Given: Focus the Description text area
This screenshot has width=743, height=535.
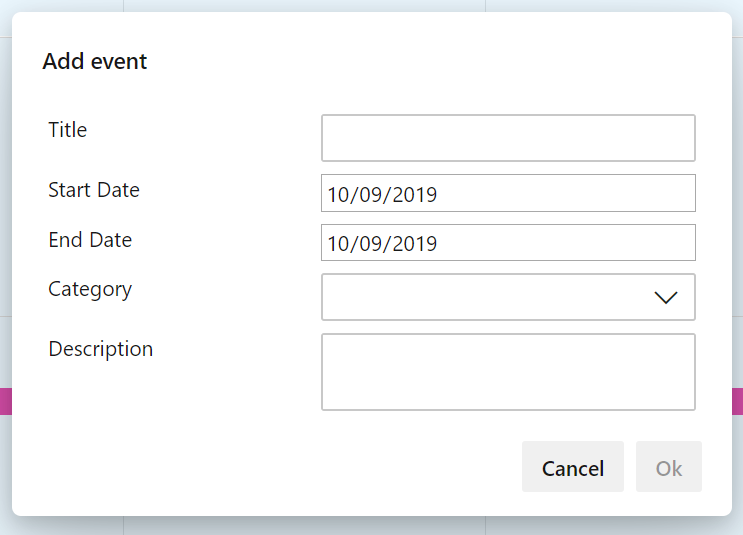Looking at the screenshot, I should coord(508,372).
